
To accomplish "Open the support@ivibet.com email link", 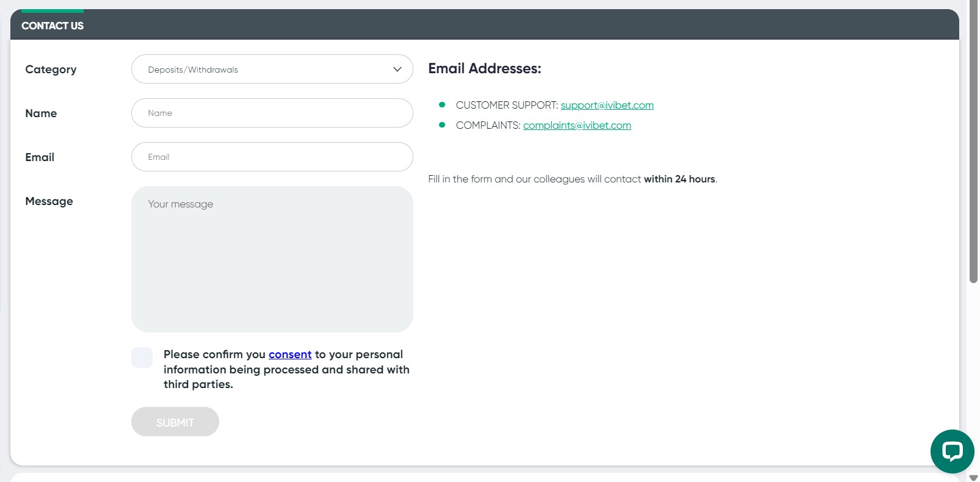I will tap(607, 105).
